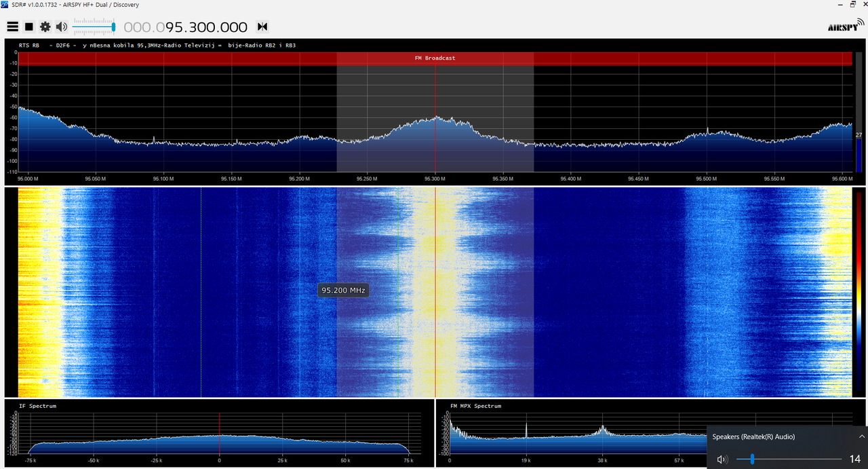Mute Windows speakers using the flyout speaker icon
868x469 pixels.
click(x=722, y=459)
